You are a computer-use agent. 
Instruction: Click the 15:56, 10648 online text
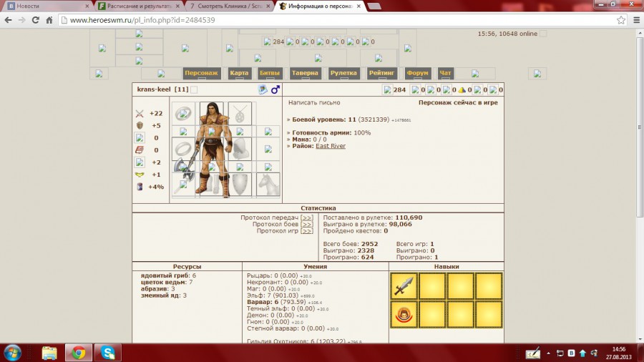pyautogui.click(x=507, y=34)
